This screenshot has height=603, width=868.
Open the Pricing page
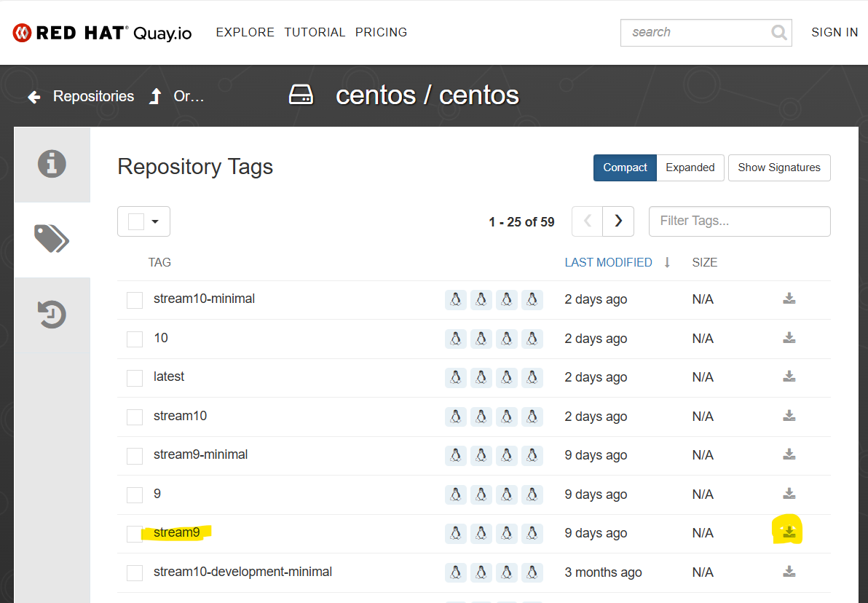click(382, 33)
